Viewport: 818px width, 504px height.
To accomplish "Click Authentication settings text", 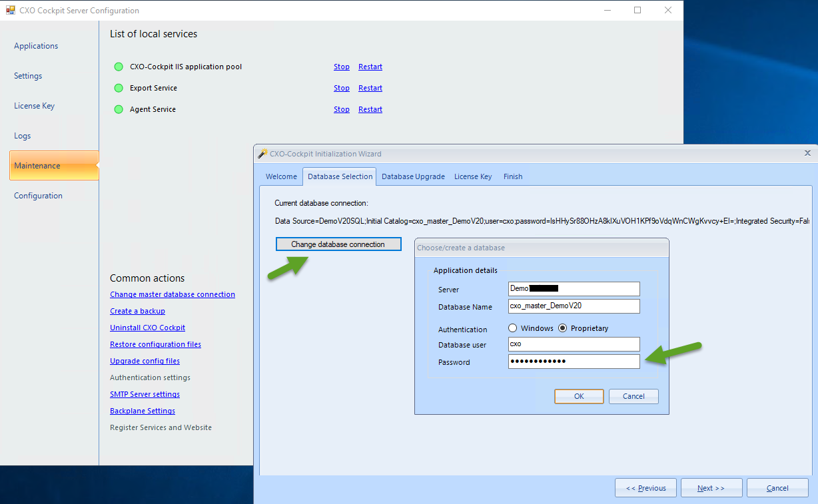I will (150, 378).
